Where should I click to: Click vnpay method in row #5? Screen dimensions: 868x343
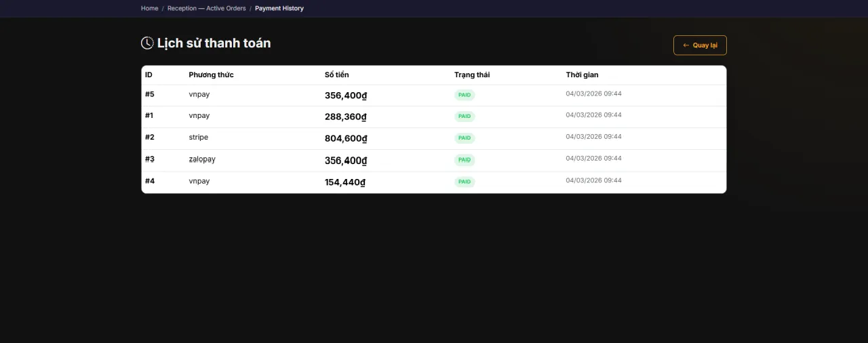tap(199, 94)
